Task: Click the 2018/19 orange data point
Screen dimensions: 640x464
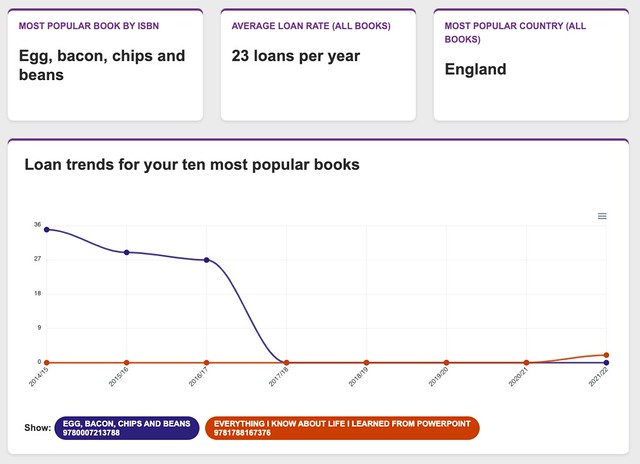Action: (x=367, y=363)
